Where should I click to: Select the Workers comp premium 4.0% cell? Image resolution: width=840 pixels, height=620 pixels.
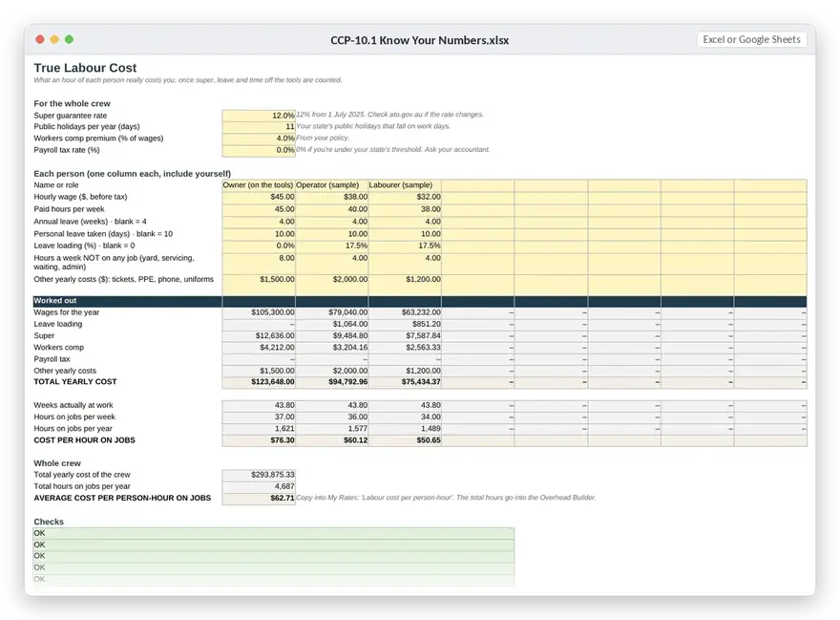click(x=259, y=139)
